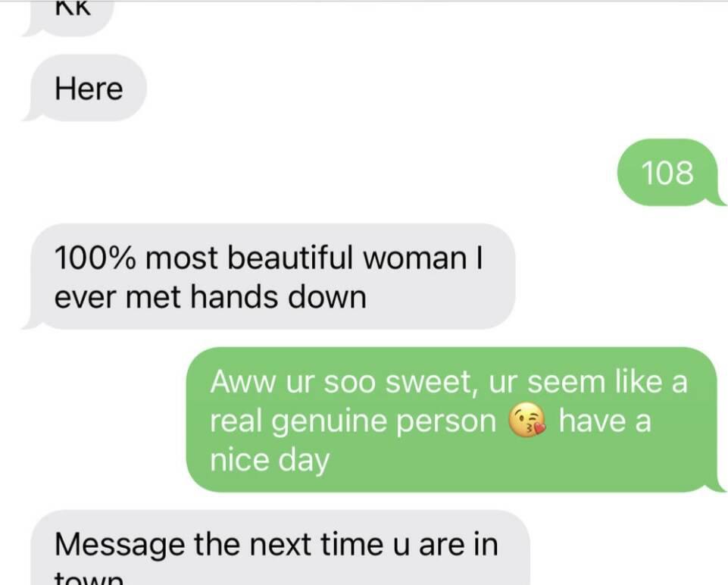The height and width of the screenshot is (585, 728).
Task: Click the word "woman" in received text
Action: 414,258
